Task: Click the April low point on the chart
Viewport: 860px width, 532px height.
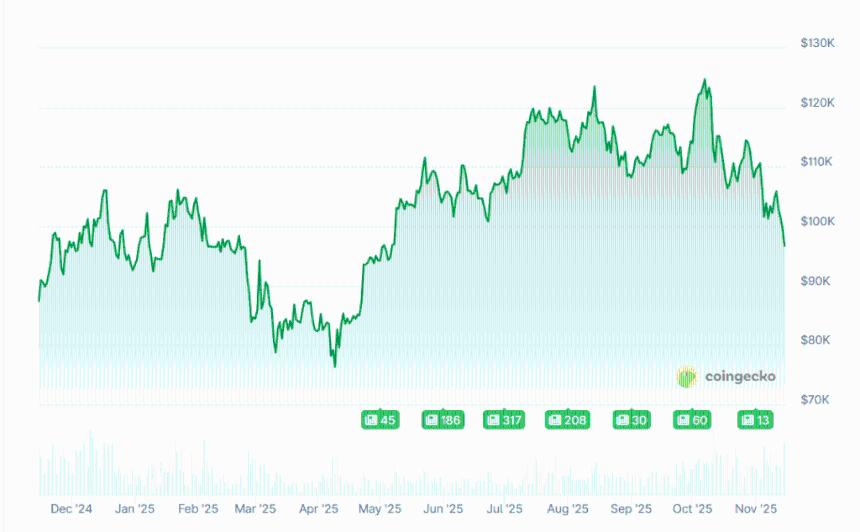Action: tap(335, 365)
